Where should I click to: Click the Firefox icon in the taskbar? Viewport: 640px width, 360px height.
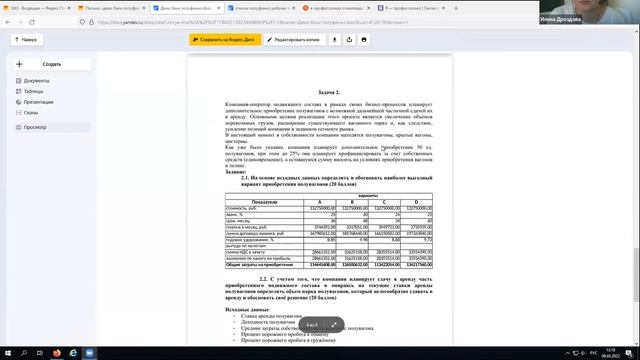(57, 353)
